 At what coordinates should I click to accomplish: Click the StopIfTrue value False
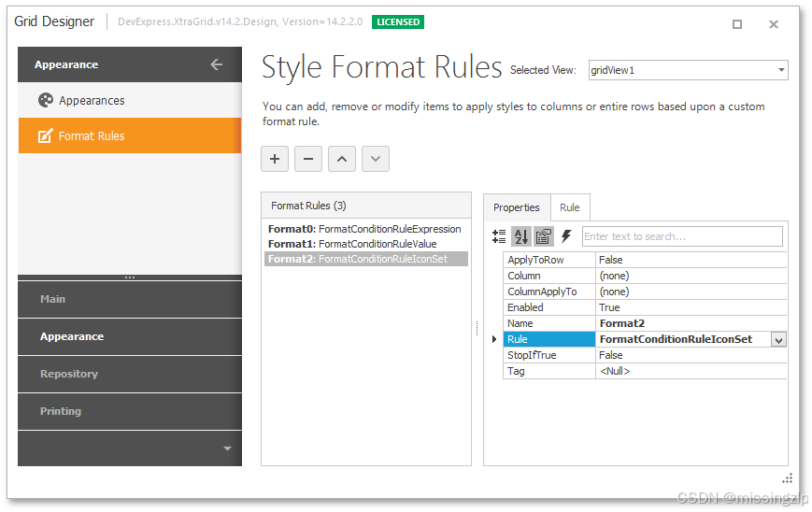[610, 355]
